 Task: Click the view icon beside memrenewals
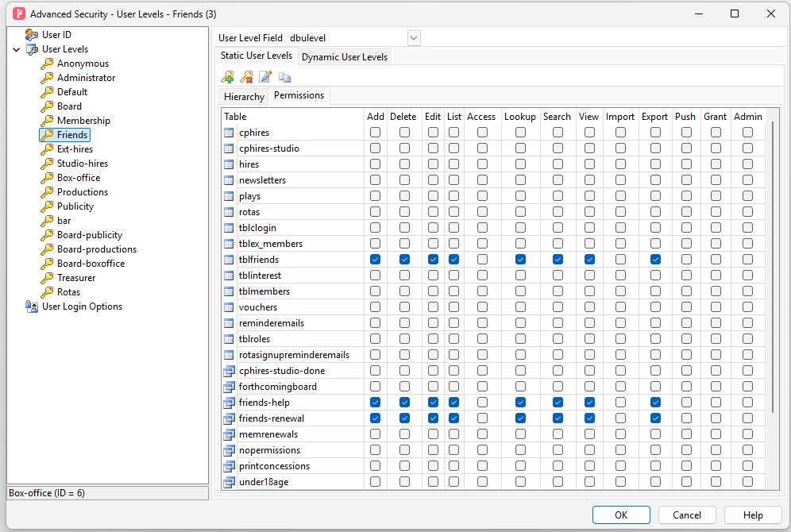[x=229, y=434]
